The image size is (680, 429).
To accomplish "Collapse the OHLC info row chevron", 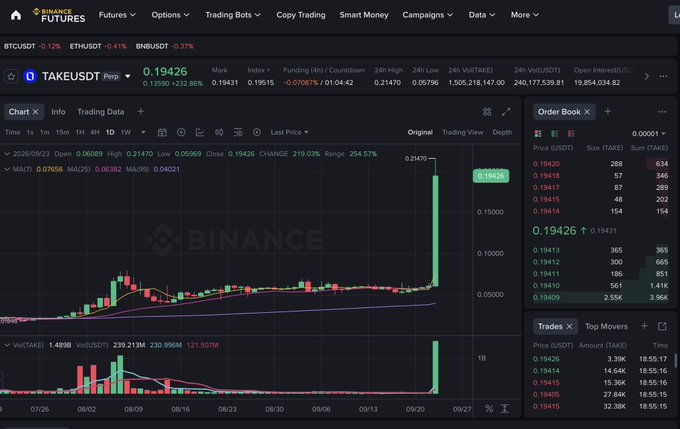I will click(x=7, y=154).
